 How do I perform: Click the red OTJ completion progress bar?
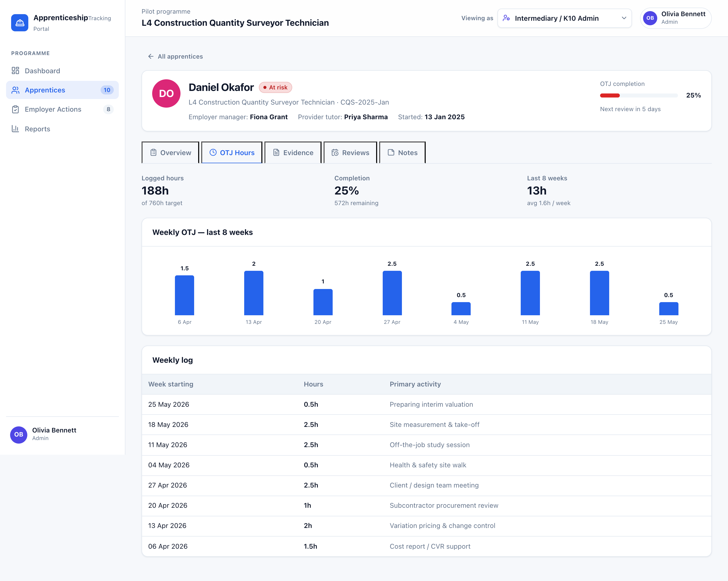coord(609,95)
